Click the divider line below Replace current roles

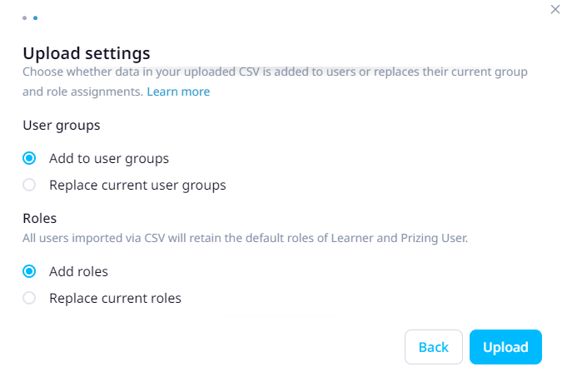pyautogui.click(x=283, y=317)
